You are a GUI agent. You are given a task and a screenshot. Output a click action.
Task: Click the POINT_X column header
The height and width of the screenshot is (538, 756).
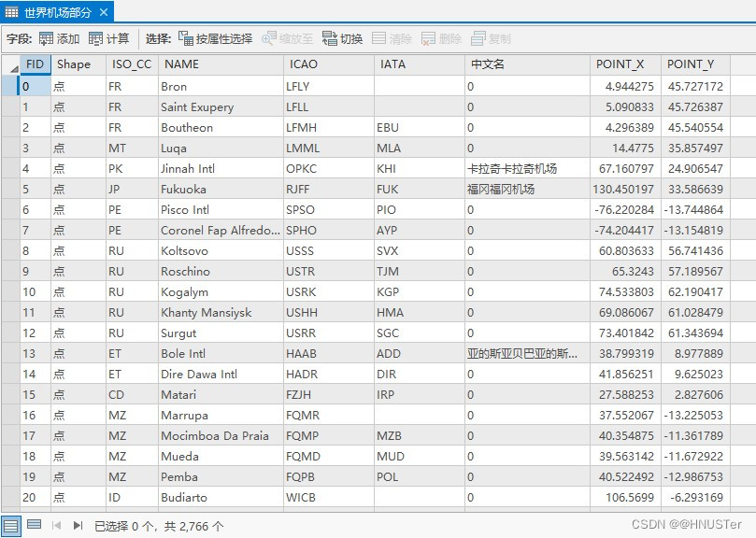pyautogui.click(x=625, y=64)
